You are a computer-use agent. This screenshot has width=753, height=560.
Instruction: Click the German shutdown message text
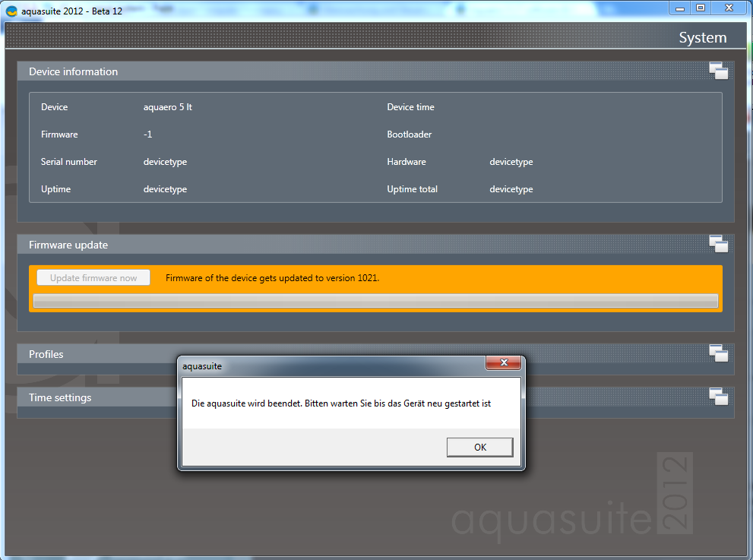(341, 403)
